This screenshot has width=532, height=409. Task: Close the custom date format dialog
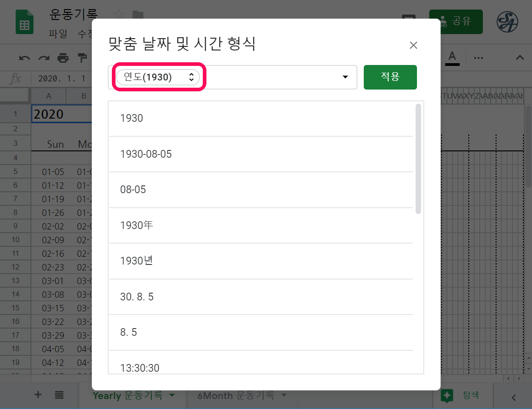pos(413,45)
